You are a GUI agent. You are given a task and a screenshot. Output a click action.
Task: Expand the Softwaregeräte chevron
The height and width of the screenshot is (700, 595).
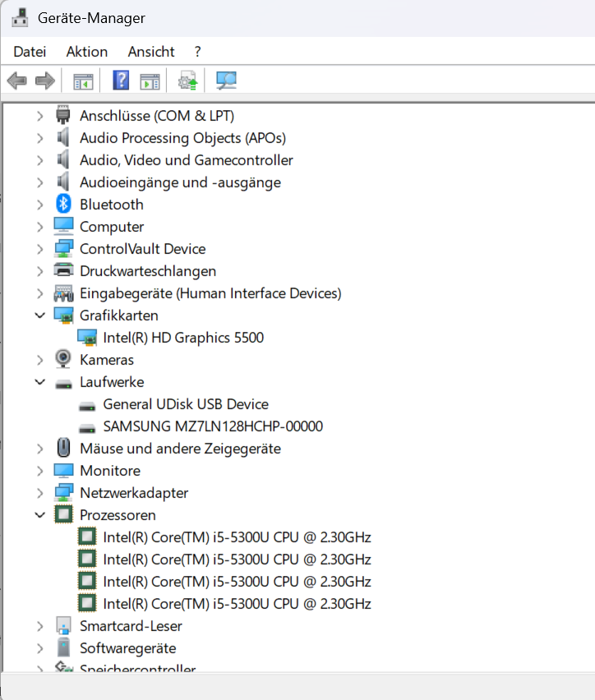tap(39, 648)
